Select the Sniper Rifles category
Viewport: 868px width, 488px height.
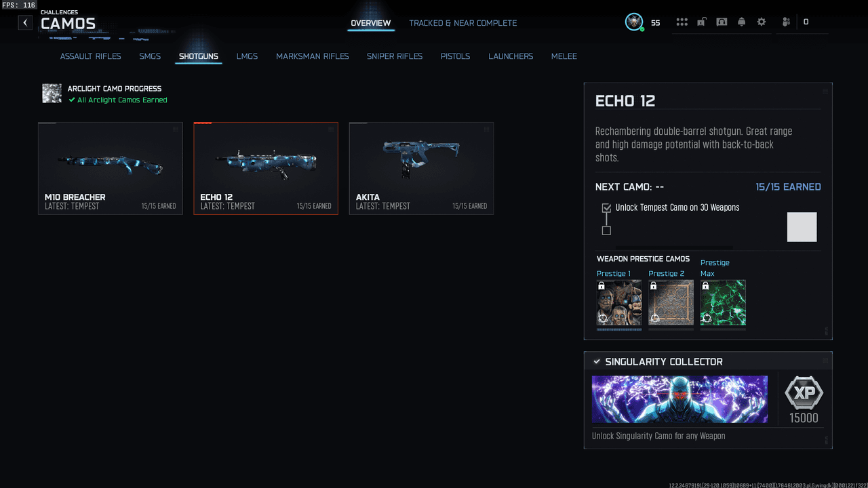(x=394, y=56)
